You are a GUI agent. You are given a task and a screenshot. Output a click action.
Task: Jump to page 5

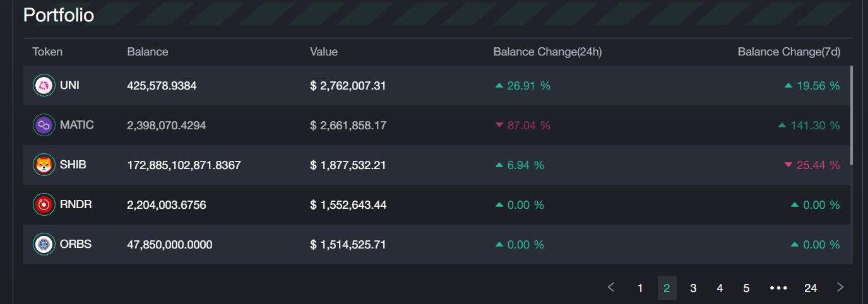click(746, 288)
